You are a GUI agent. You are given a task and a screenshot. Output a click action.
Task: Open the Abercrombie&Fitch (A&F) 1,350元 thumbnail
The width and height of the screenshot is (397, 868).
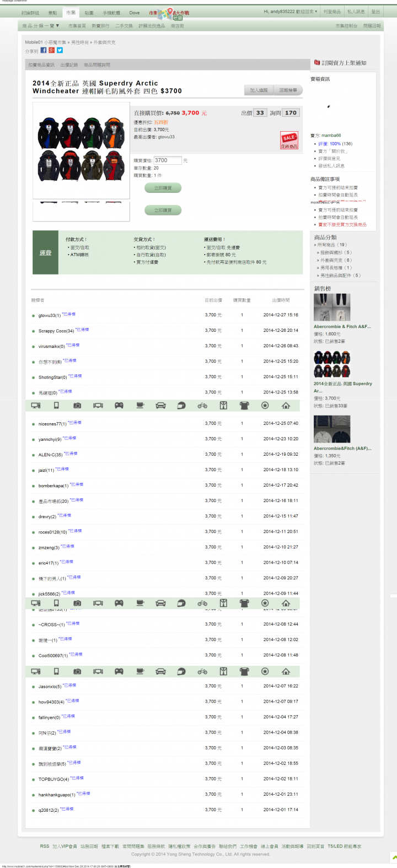(332, 429)
